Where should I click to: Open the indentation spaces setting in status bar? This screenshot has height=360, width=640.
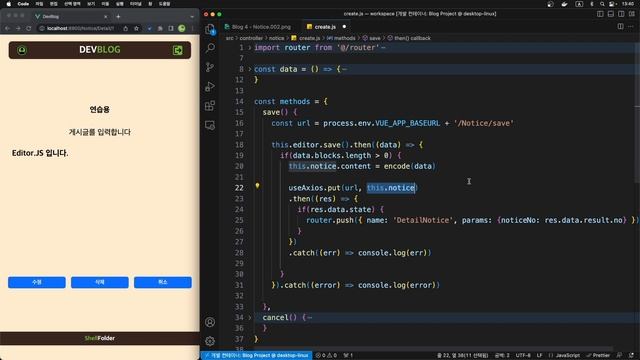coord(502,356)
